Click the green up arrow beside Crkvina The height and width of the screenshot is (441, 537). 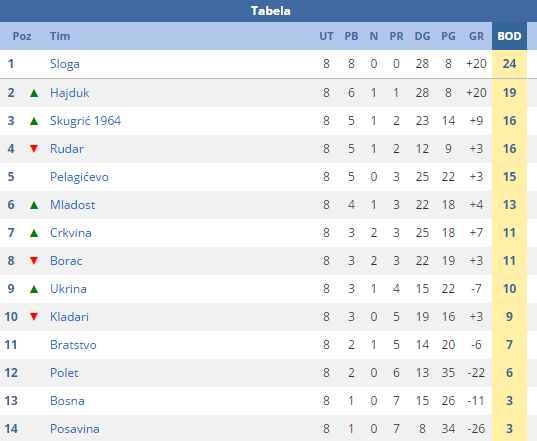[34, 233]
